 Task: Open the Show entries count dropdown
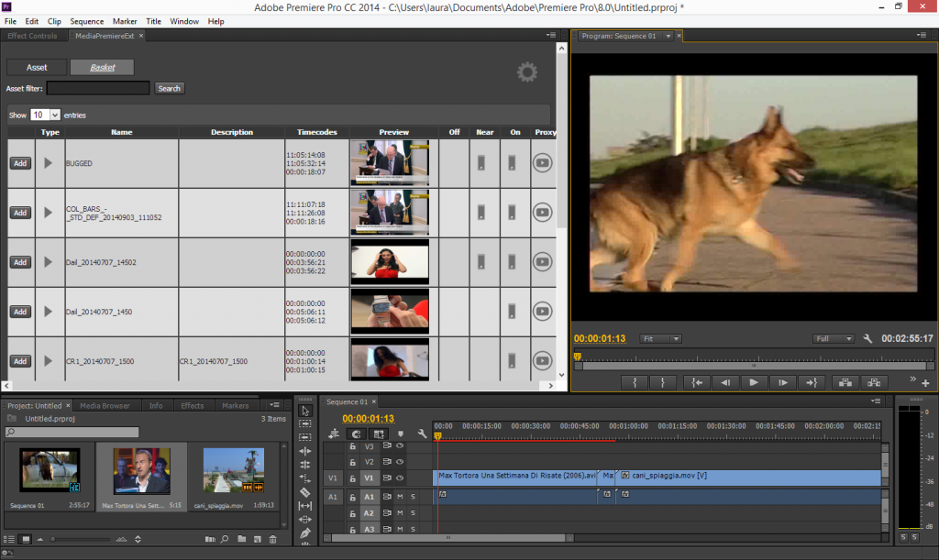point(46,115)
